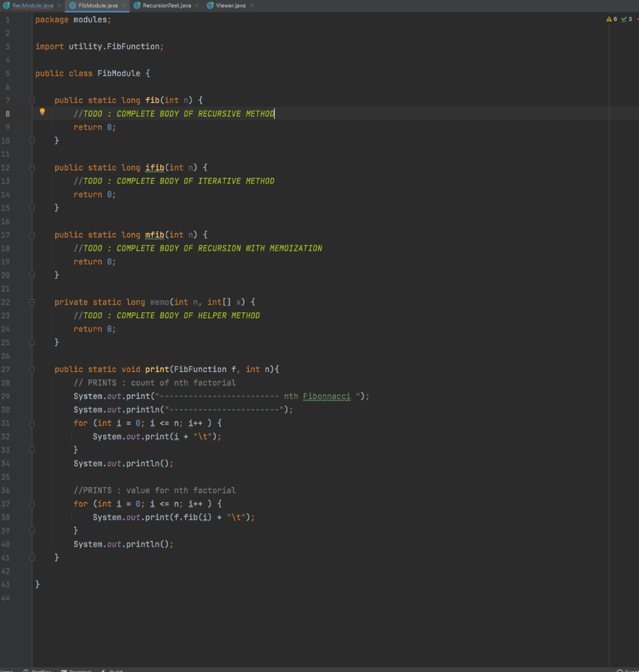Collapse the fib method at line 7
Screen dimensions: 639x672
pyautogui.click(x=32, y=100)
